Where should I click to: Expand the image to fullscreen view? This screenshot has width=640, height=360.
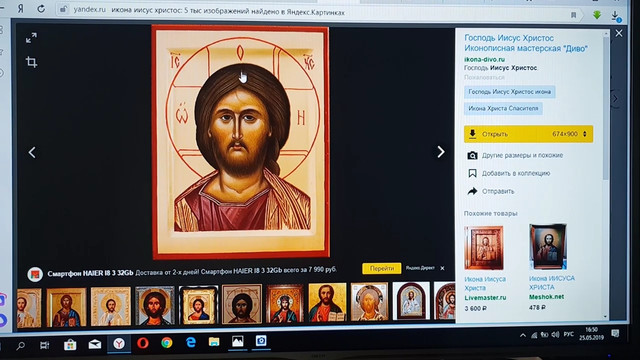tap(31, 38)
